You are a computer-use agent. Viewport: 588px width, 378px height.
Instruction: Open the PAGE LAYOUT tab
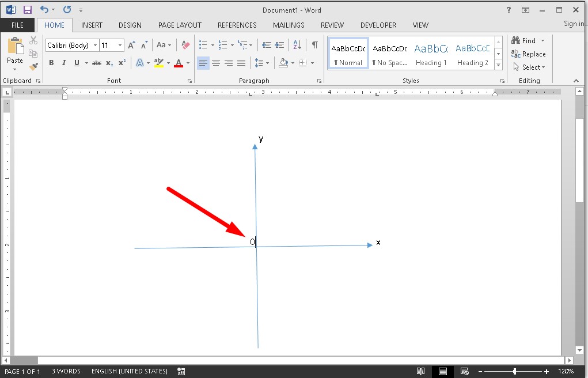click(x=180, y=25)
